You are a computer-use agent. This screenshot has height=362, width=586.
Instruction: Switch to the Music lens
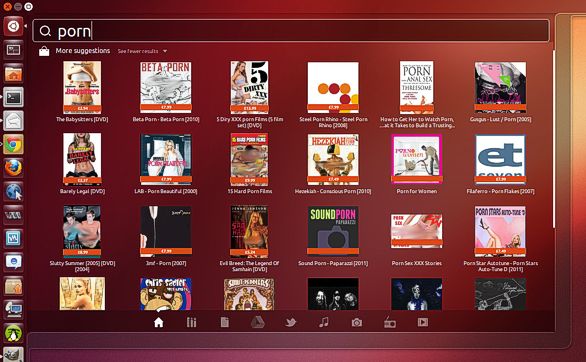324,322
